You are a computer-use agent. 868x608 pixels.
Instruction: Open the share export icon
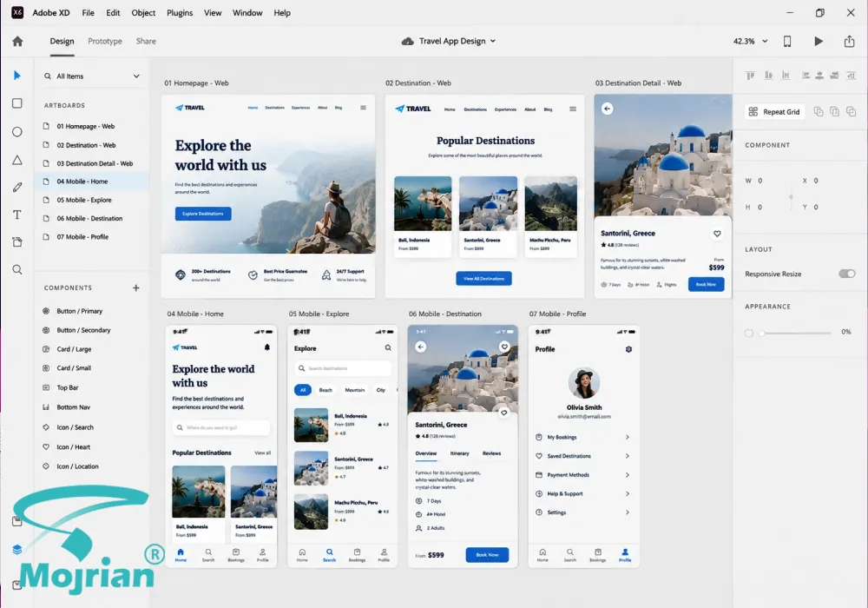click(849, 41)
